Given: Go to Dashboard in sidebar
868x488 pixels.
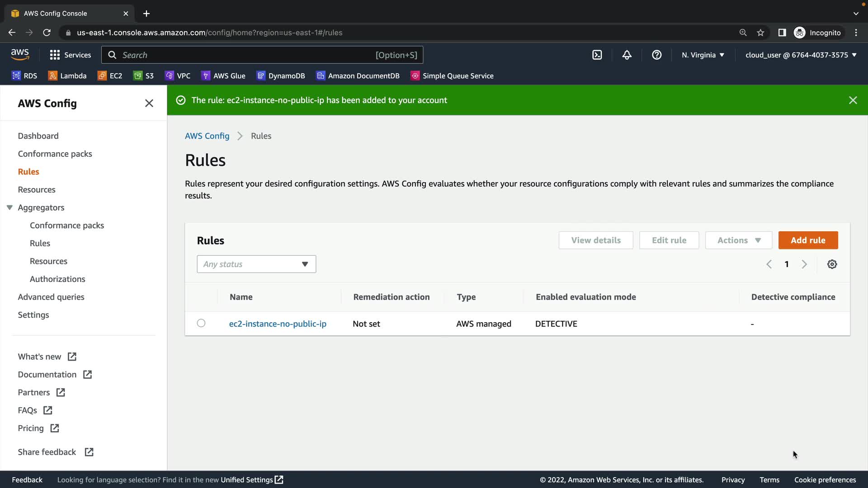Looking at the screenshot, I should (x=38, y=136).
